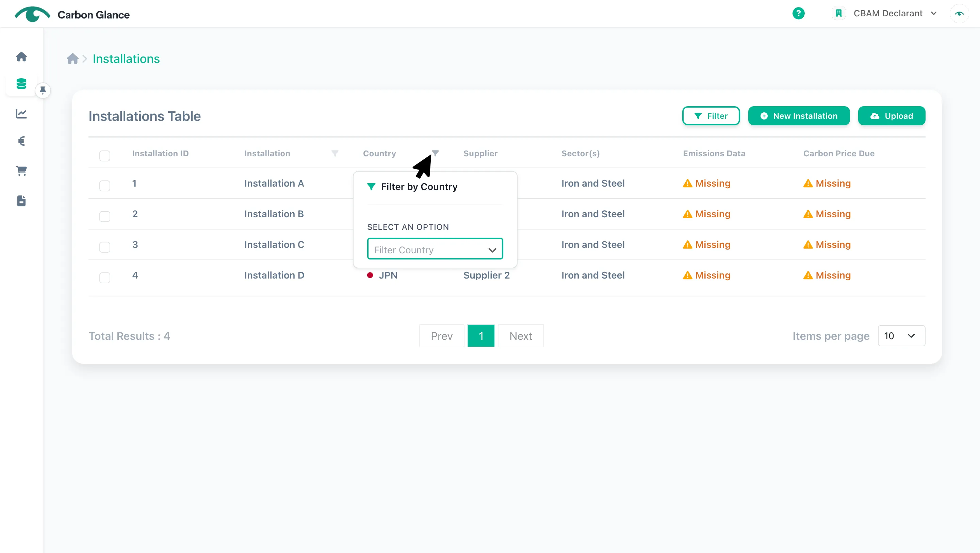
Task: Click the green funnel in Filter by Country
Action: (371, 187)
